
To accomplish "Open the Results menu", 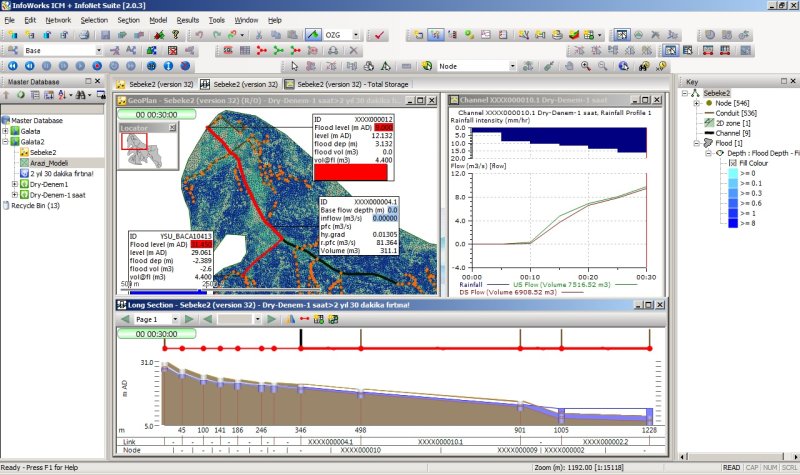I will [187, 19].
